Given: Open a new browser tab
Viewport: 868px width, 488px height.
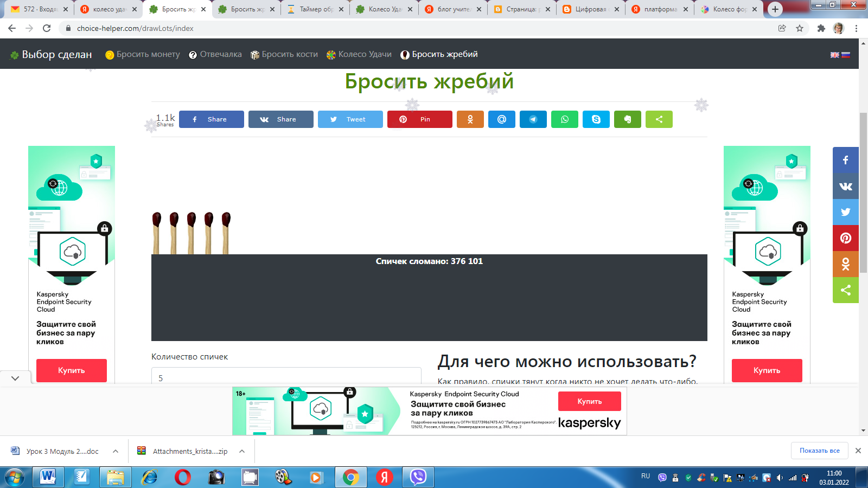Looking at the screenshot, I should [775, 9].
